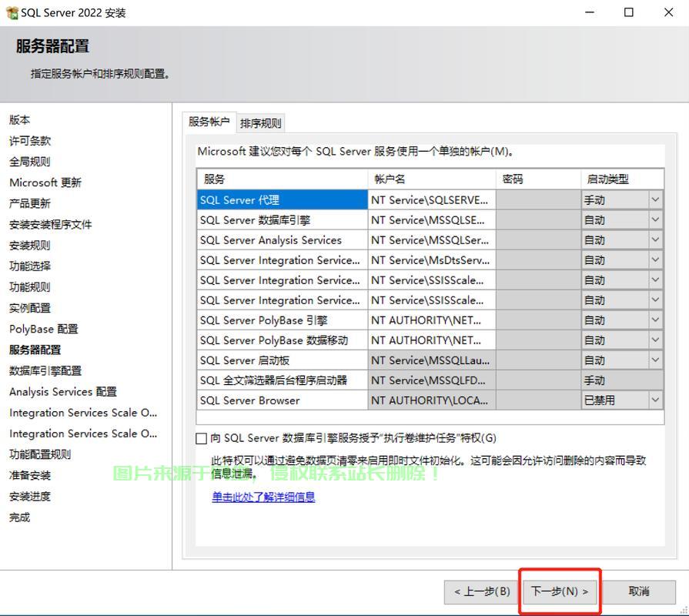Screen dimensions: 689x616
Task: Select the SQL Server Browser service cell
Action: coord(282,400)
